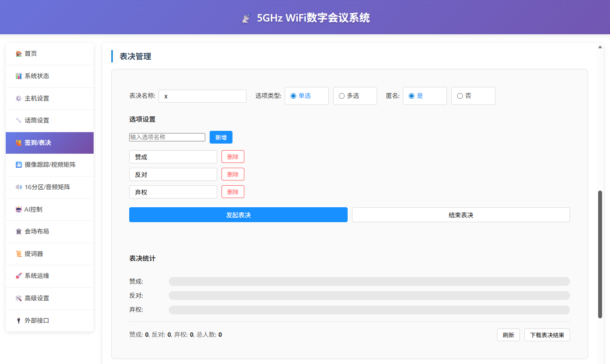Viewport: 610px width, 364px height.
Task: Click the 表决管理 heading
Action: click(135, 56)
